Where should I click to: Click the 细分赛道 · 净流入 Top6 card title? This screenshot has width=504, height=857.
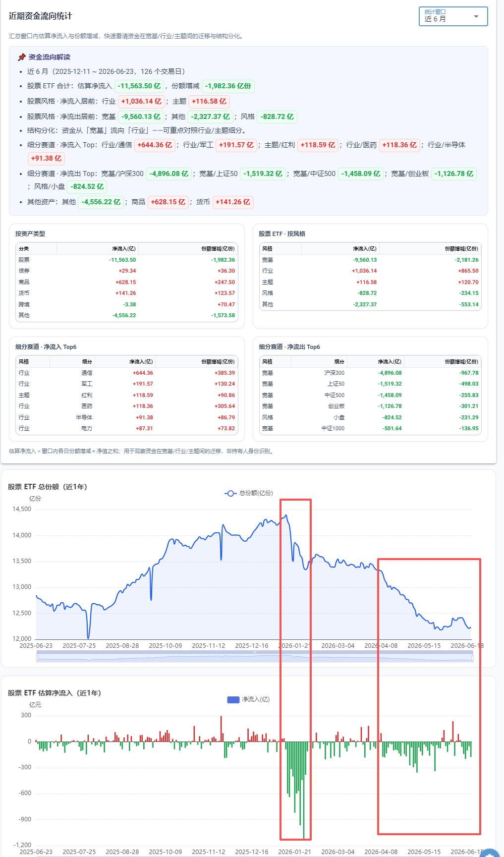click(46, 347)
